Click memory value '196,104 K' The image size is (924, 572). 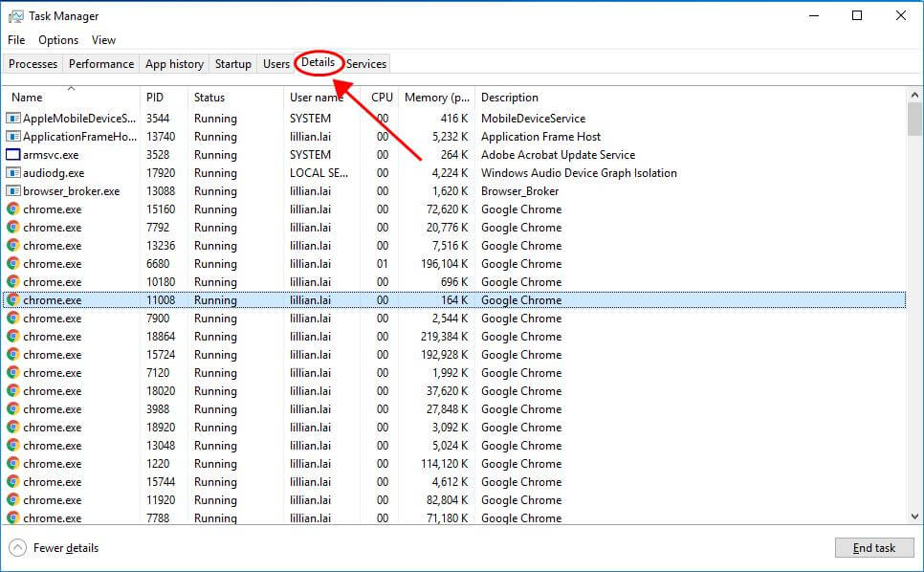tap(445, 264)
